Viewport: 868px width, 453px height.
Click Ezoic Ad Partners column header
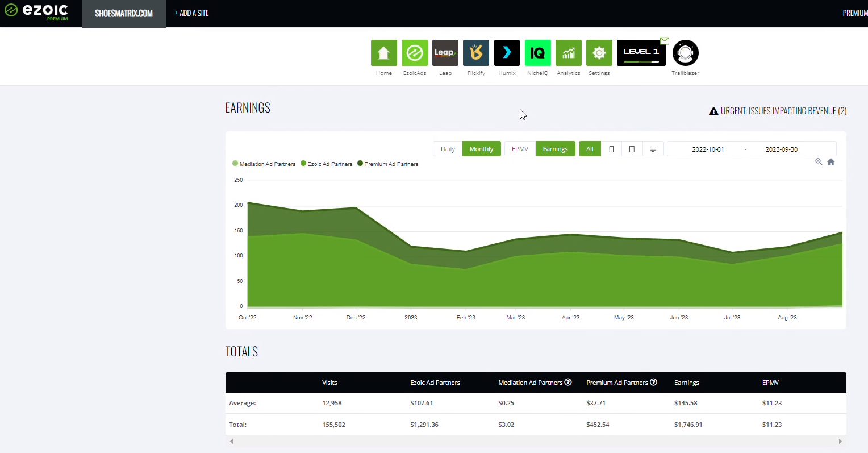point(435,383)
